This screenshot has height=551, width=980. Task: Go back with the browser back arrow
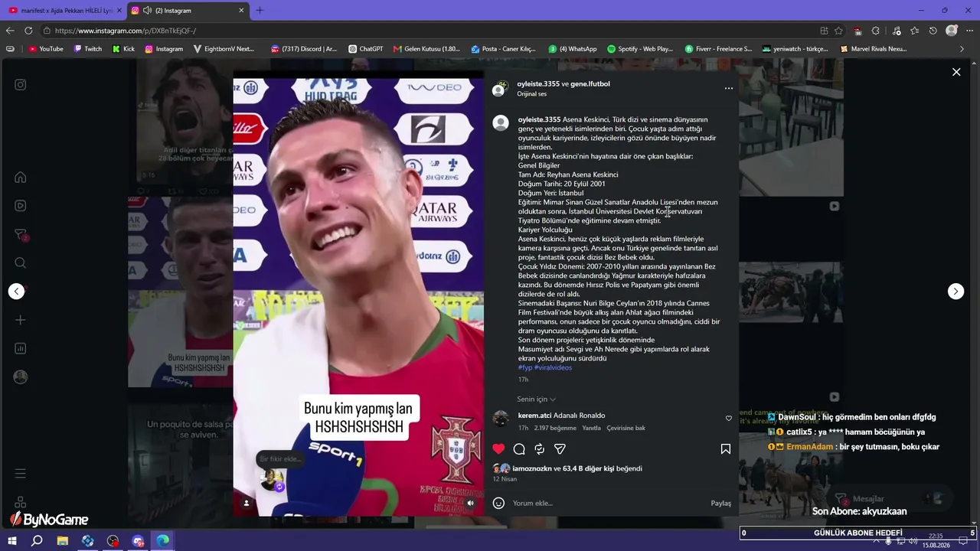[10, 31]
